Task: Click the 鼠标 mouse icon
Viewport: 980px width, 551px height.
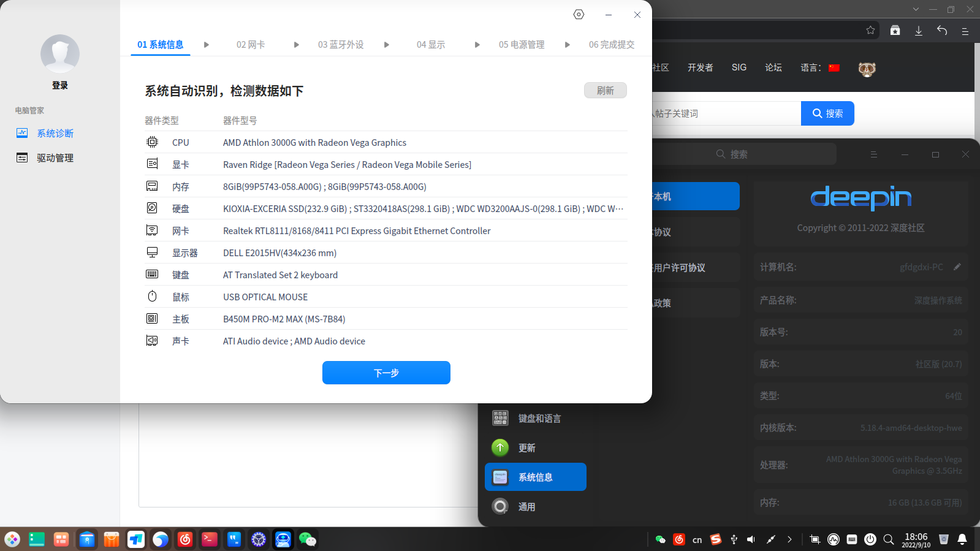Action: point(152,297)
